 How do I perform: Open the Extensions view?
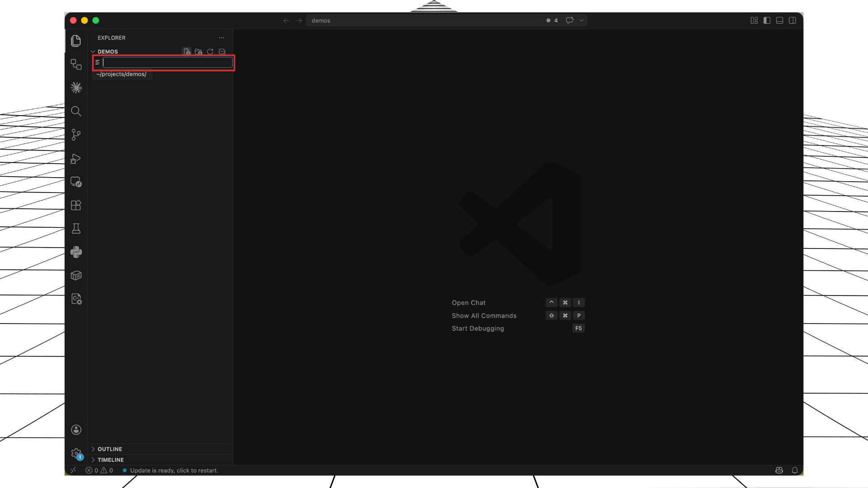pos(76,206)
